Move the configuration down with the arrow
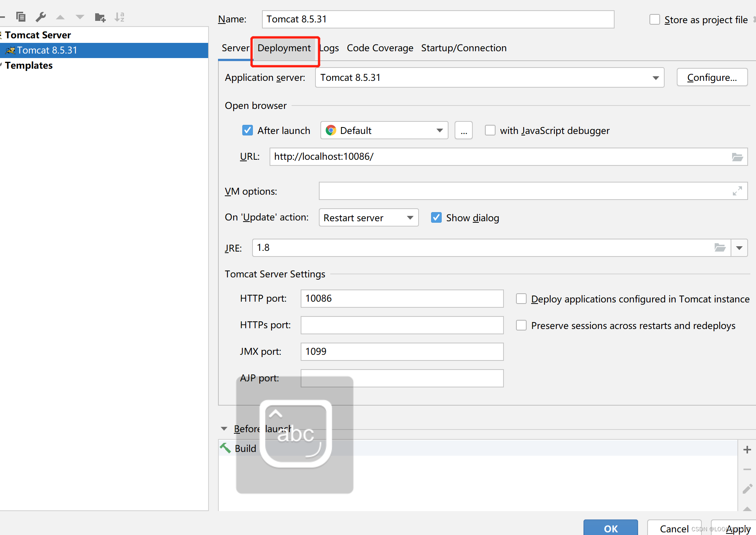The width and height of the screenshot is (756, 535). [x=80, y=17]
